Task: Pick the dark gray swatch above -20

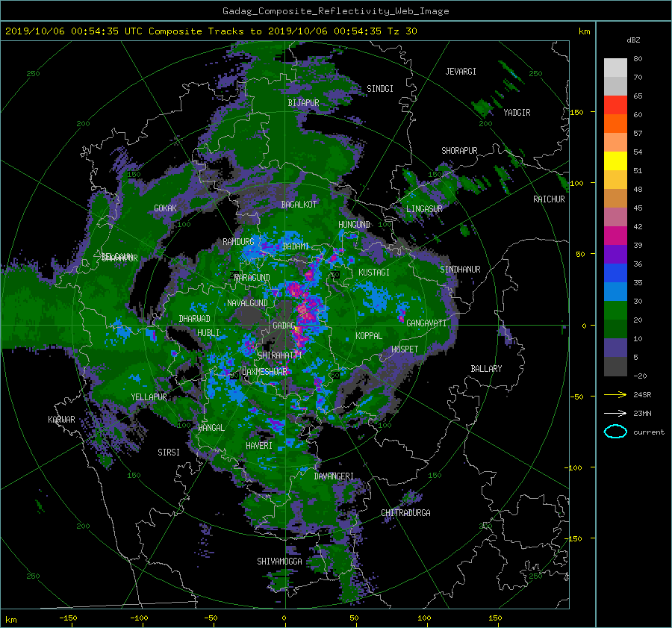Action: point(615,367)
